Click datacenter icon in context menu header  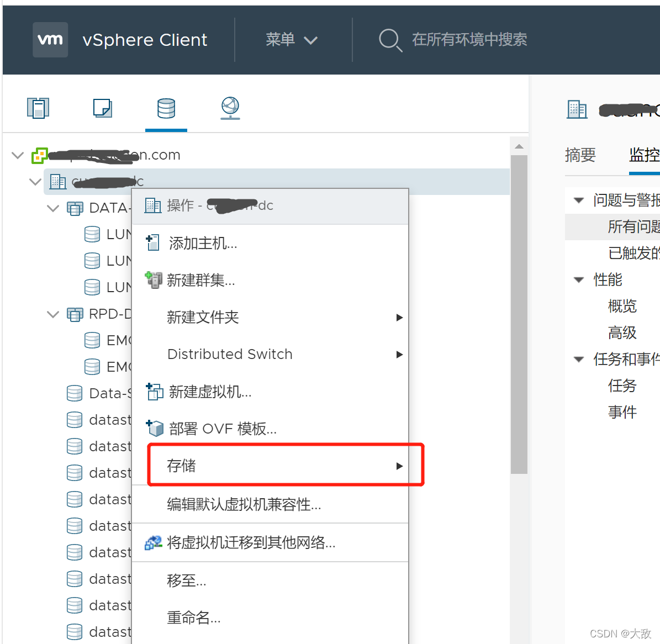point(153,205)
